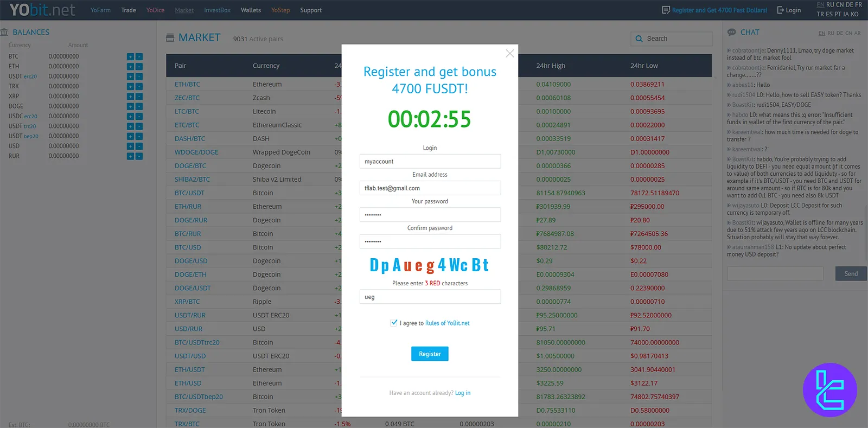Sort market table by Currency column
This screenshot has height=428, width=868.
tap(266, 66)
